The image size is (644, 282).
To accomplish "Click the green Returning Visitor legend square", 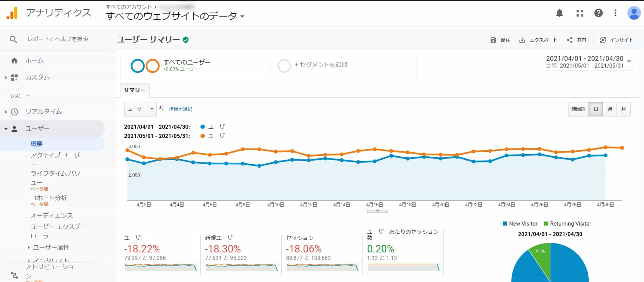I will coord(546,224).
